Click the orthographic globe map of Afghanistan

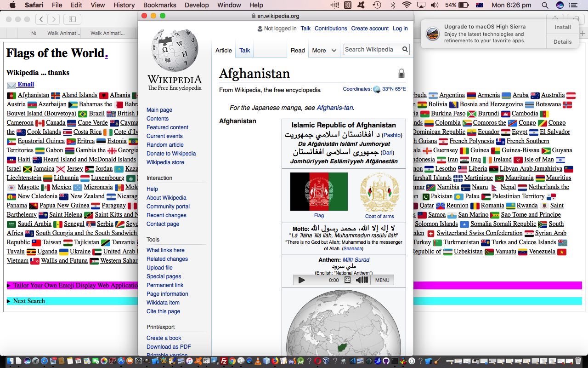[x=345, y=323]
